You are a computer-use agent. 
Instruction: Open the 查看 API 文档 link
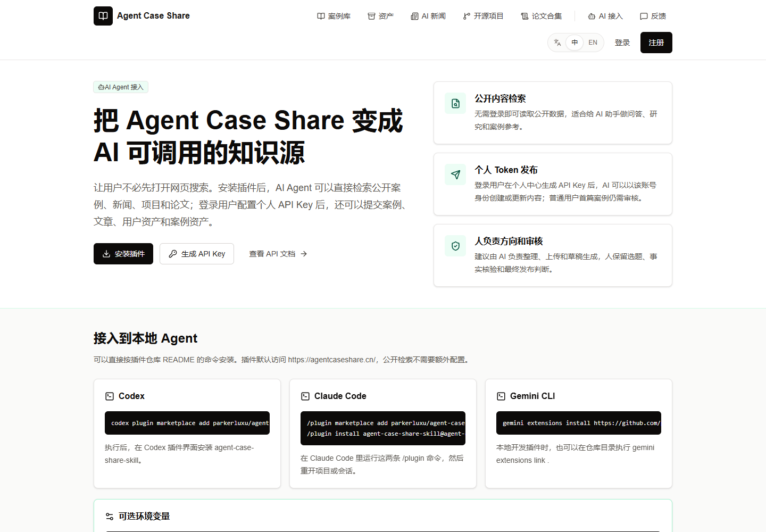(x=278, y=254)
